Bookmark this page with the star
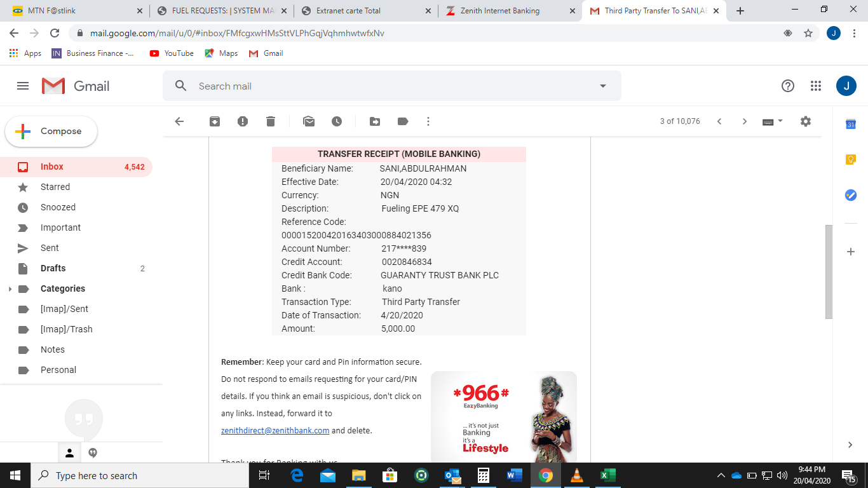868x488 pixels. tap(808, 33)
